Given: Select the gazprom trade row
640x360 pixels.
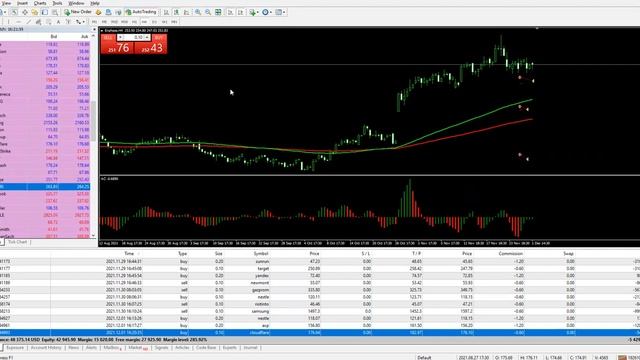Looking at the screenshot, I should click(x=320, y=290).
